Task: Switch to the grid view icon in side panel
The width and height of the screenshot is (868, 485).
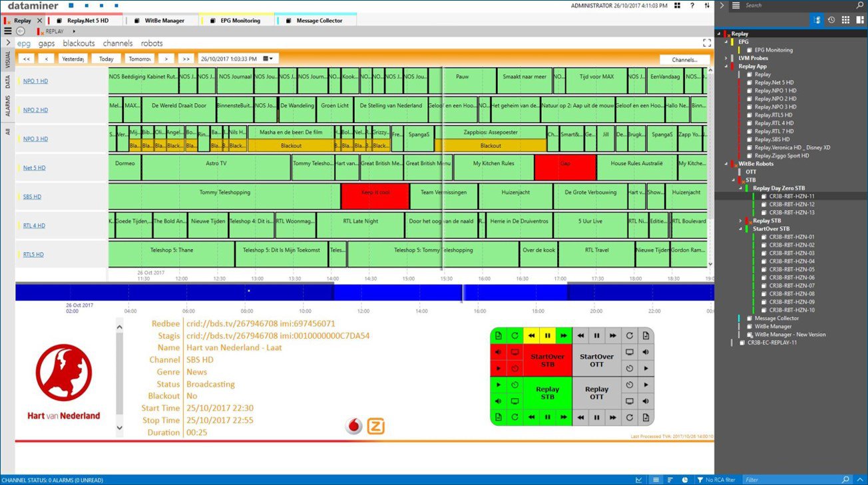Action: pos(845,20)
